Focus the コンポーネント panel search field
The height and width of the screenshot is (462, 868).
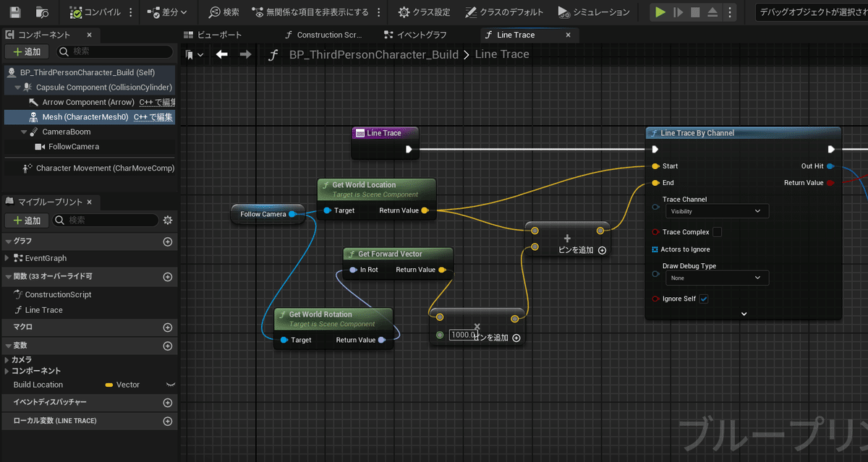point(115,52)
